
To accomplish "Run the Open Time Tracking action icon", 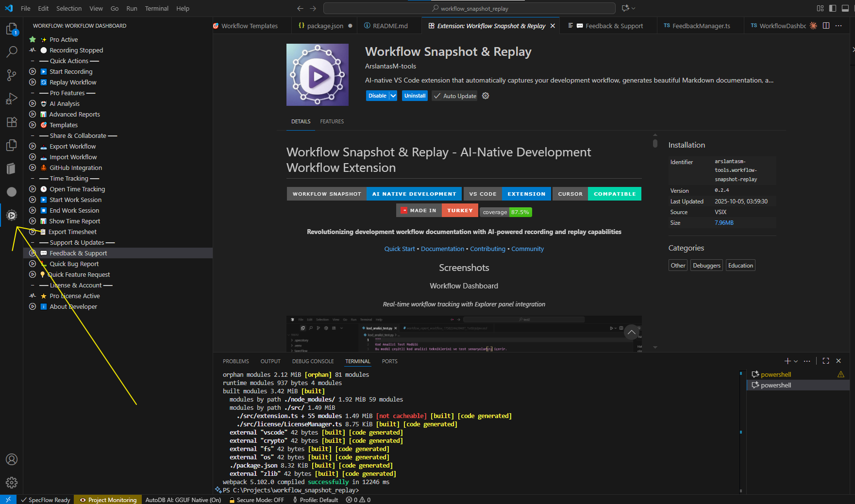I will click(x=33, y=189).
